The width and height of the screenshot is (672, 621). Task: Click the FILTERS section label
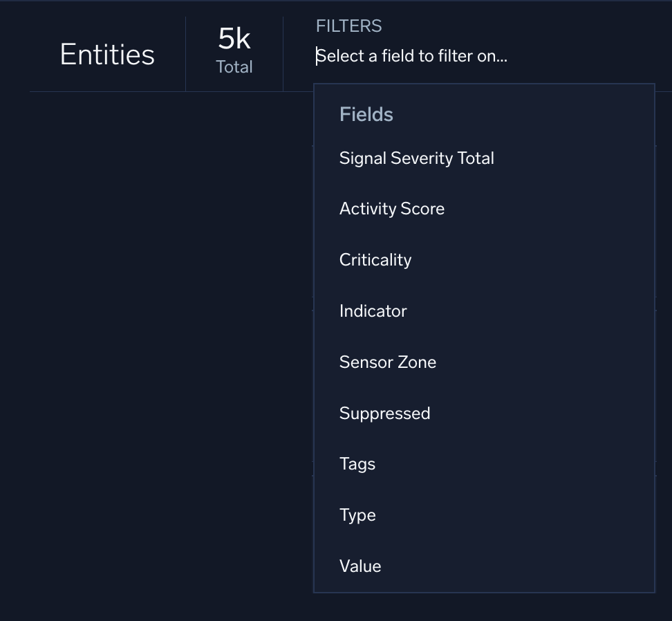pos(348,26)
